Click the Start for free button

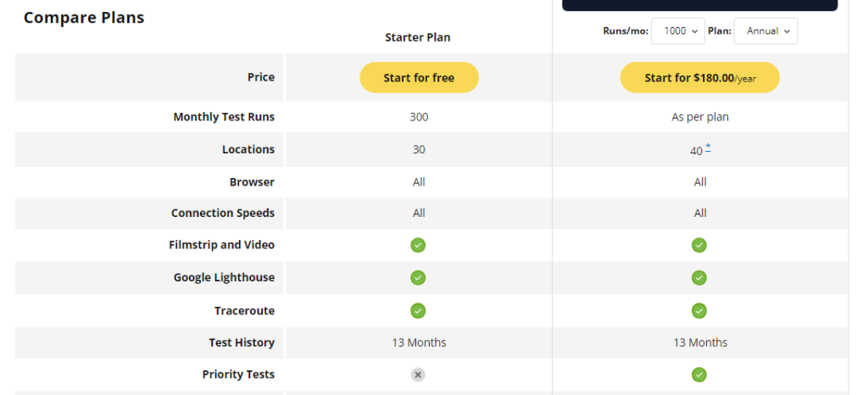pos(419,77)
